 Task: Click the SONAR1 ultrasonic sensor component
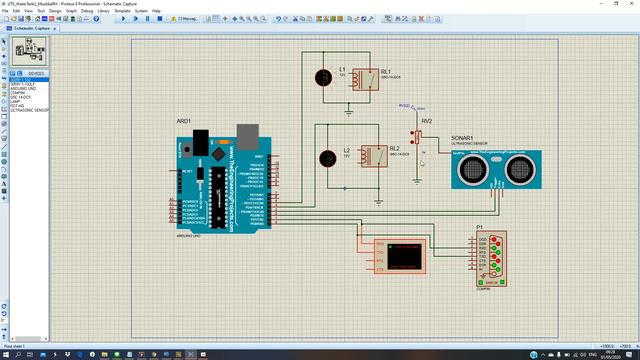[x=496, y=169]
